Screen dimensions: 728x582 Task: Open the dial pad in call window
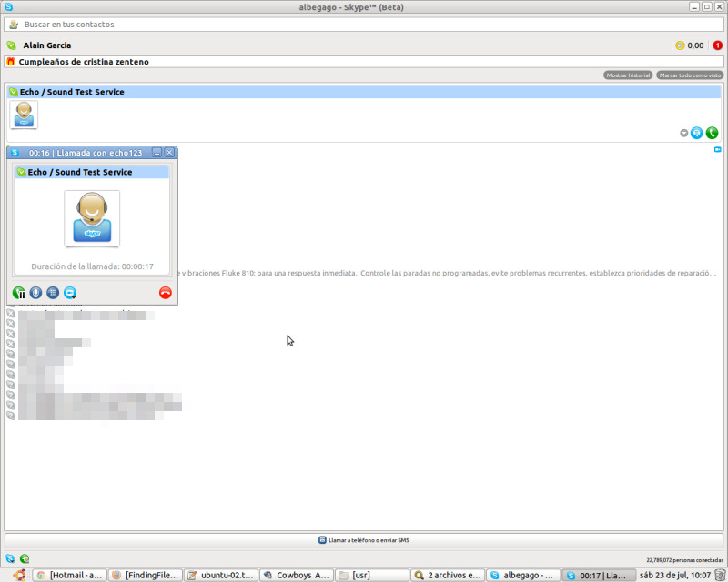53,293
